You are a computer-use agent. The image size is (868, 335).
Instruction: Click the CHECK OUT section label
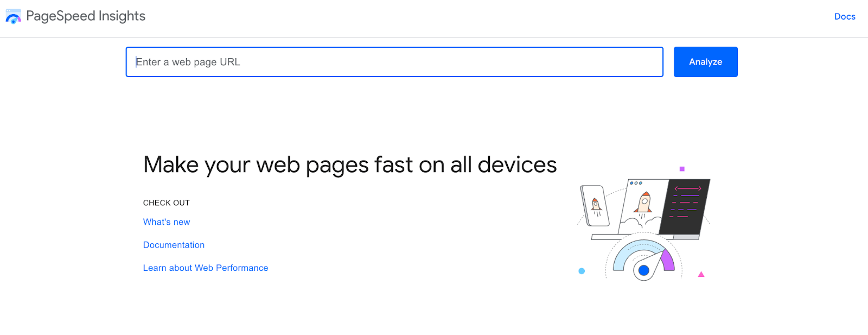pos(166,203)
